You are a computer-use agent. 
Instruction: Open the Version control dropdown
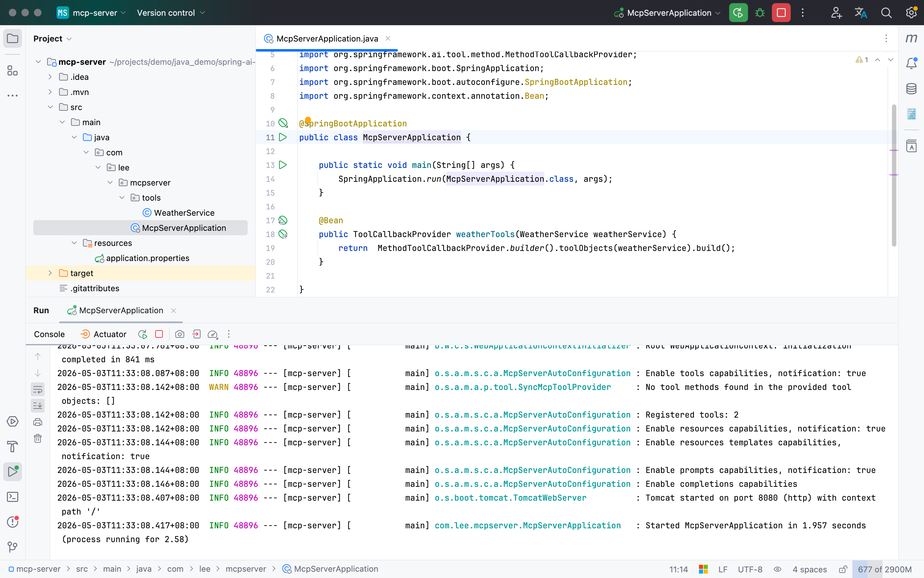(171, 13)
